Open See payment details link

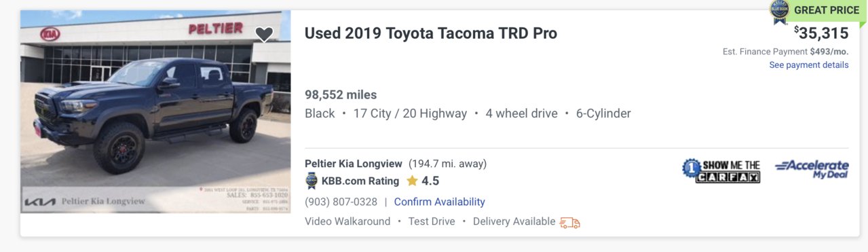coord(808,65)
